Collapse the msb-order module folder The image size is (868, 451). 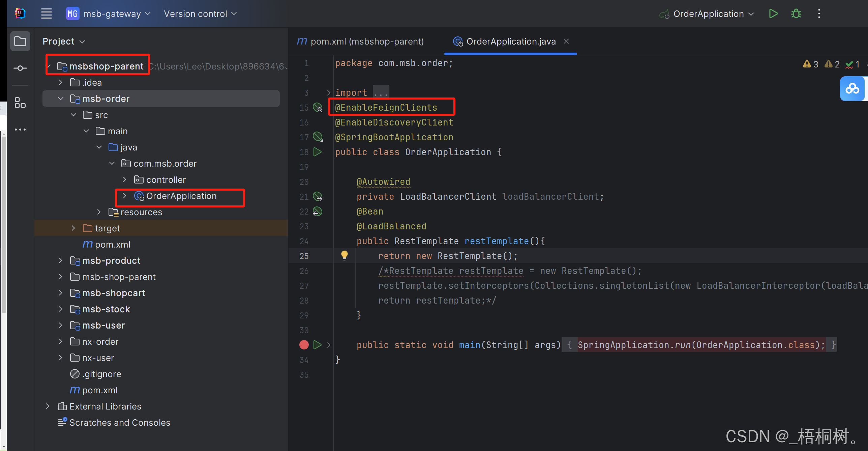pyautogui.click(x=61, y=98)
